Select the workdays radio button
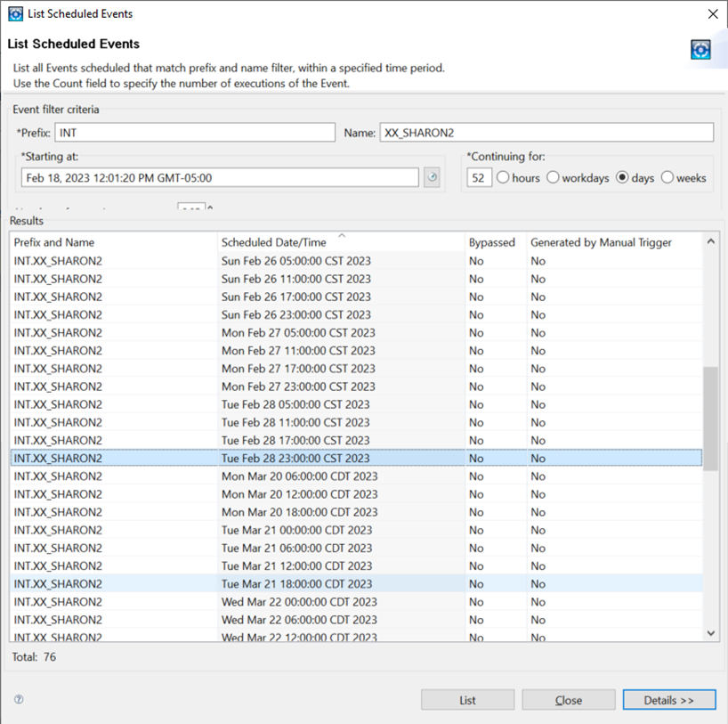 [554, 177]
